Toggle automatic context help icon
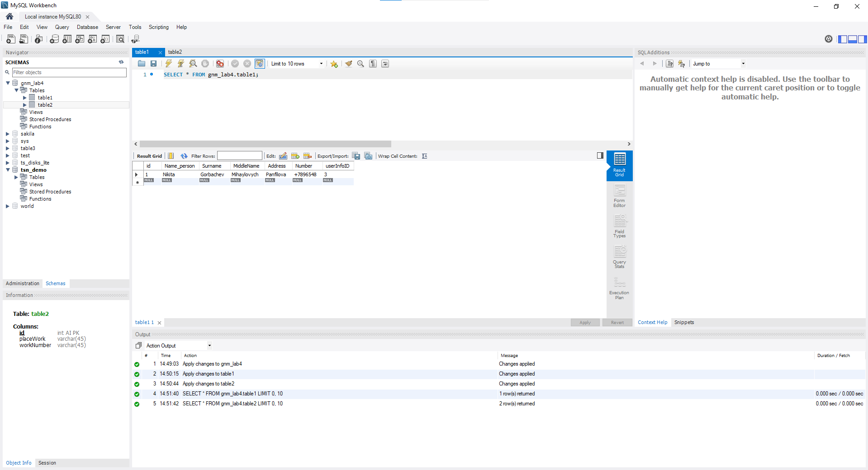The image size is (868, 470). pyautogui.click(x=682, y=64)
